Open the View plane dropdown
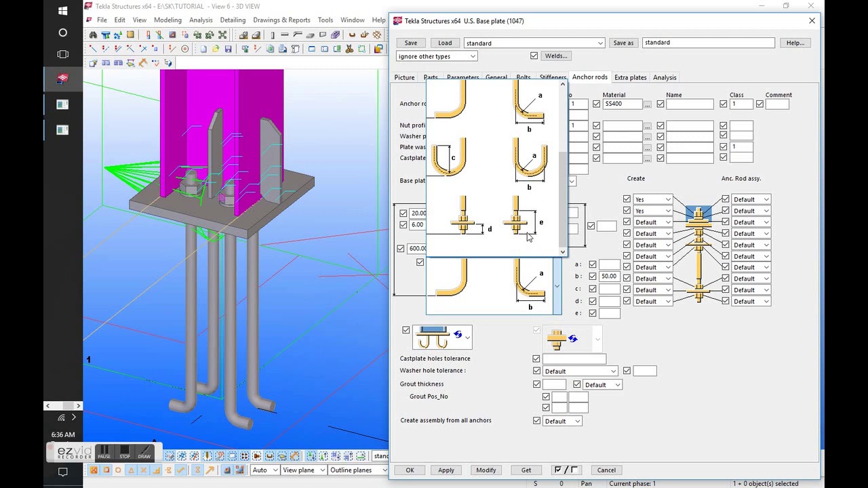Screen dimensions: 868x488 click(x=303, y=470)
